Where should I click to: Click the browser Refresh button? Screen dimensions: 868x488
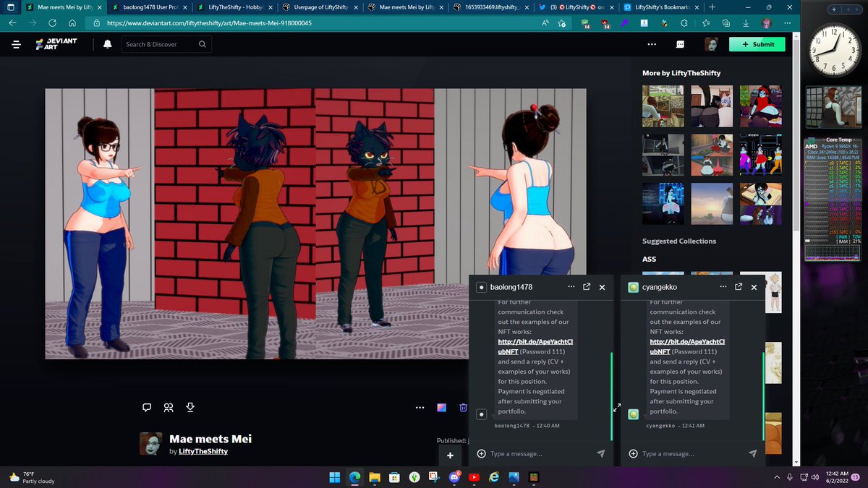click(53, 22)
